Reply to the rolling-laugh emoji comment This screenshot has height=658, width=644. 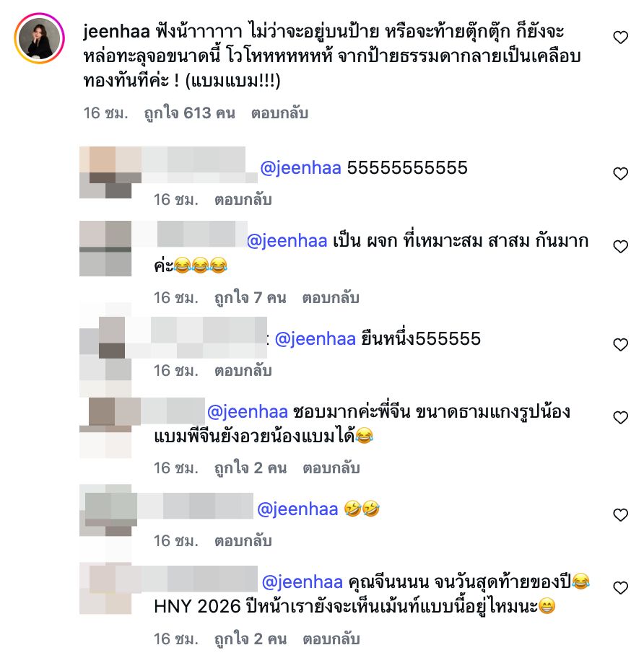[243, 541]
